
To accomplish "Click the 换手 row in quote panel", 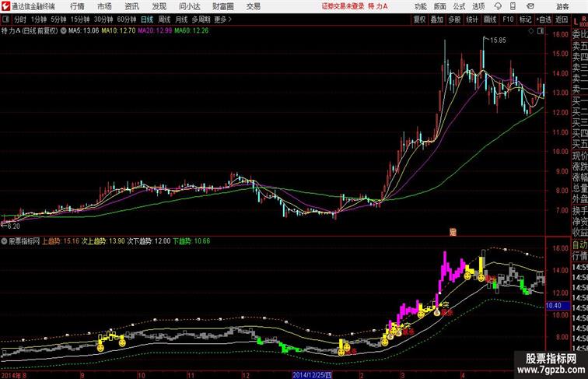I will pyautogui.click(x=579, y=211).
